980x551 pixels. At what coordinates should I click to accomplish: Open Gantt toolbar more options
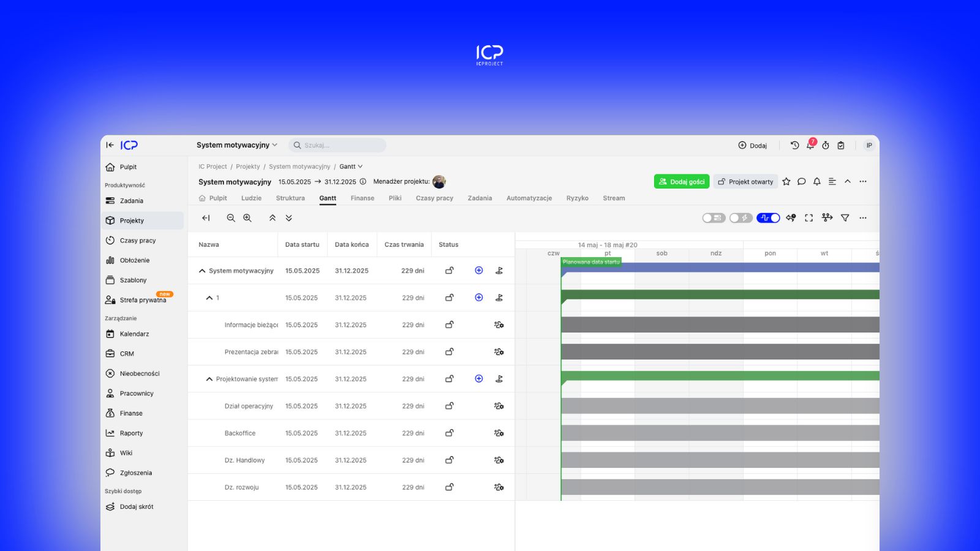click(863, 218)
